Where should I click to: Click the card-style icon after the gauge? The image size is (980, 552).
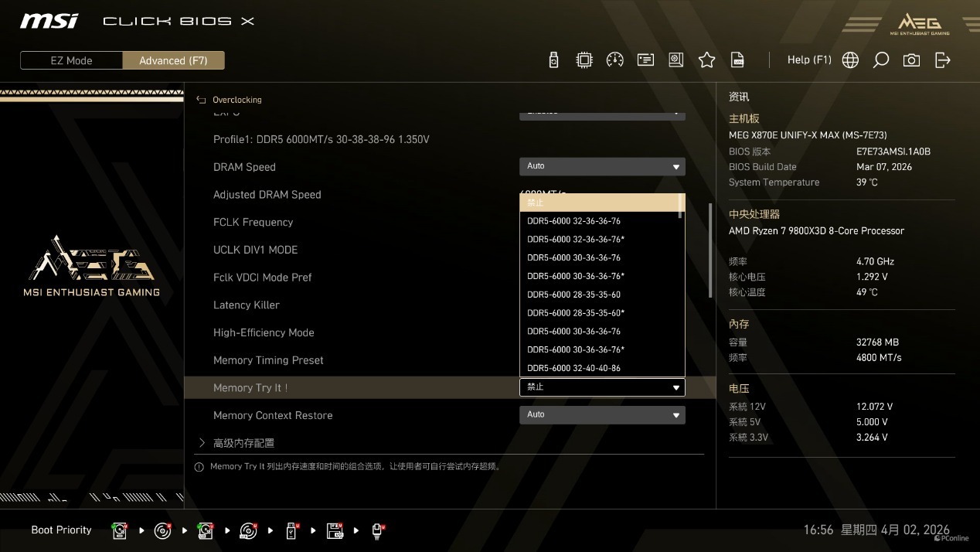pyautogui.click(x=645, y=60)
